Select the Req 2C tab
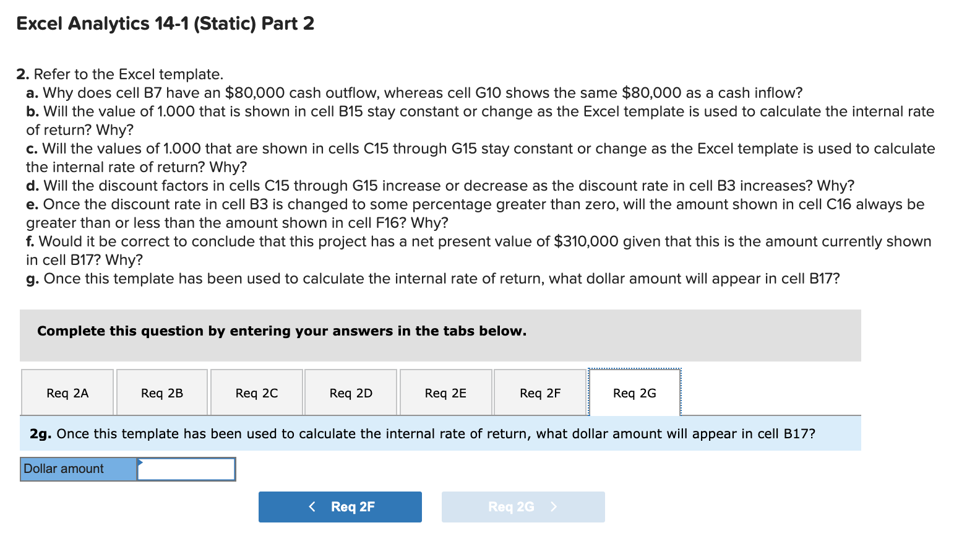 (x=256, y=392)
